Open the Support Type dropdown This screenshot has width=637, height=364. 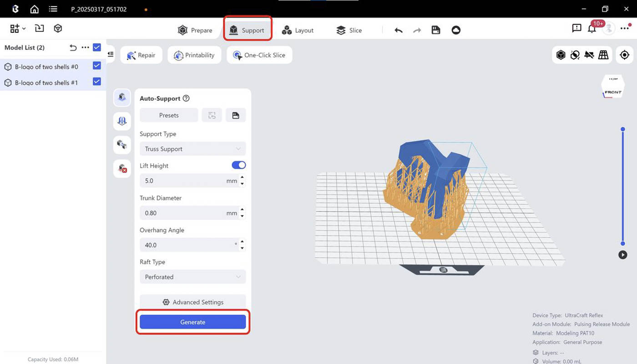(x=192, y=149)
